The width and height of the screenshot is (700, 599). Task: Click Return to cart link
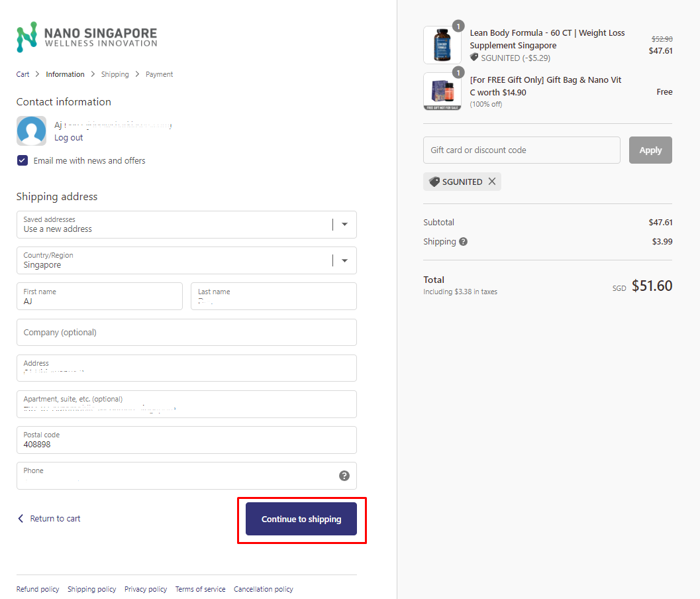pos(56,519)
